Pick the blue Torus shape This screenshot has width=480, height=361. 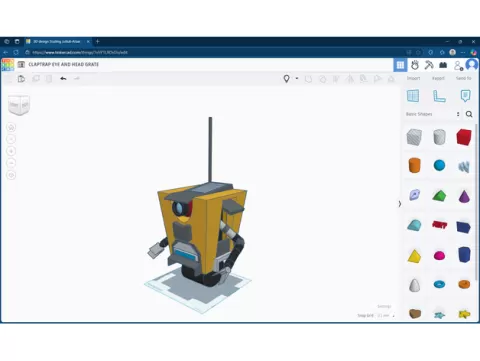pyautogui.click(x=439, y=284)
